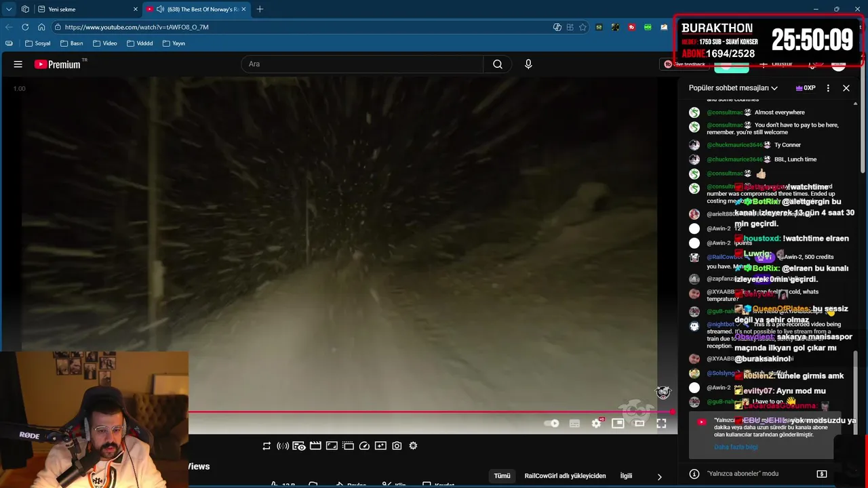Open the 'Yayın' bookmarks folder
Screen dimensions: 868x488
[174, 43]
